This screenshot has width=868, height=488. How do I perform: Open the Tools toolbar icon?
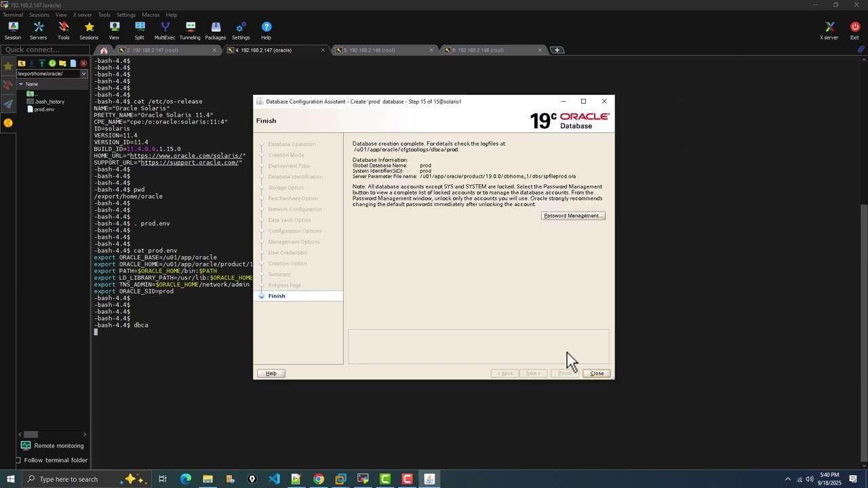click(x=64, y=30)
